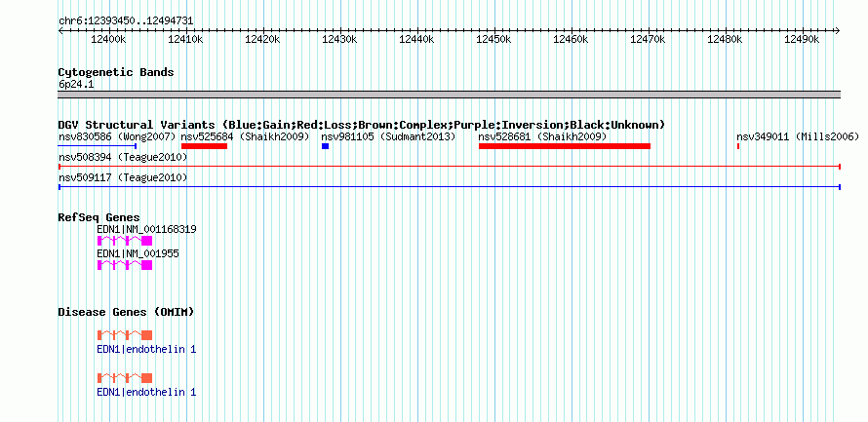The image size is (868, 422).
Task: Select the red nsv525684 loss bar
Action: [204, 146]
